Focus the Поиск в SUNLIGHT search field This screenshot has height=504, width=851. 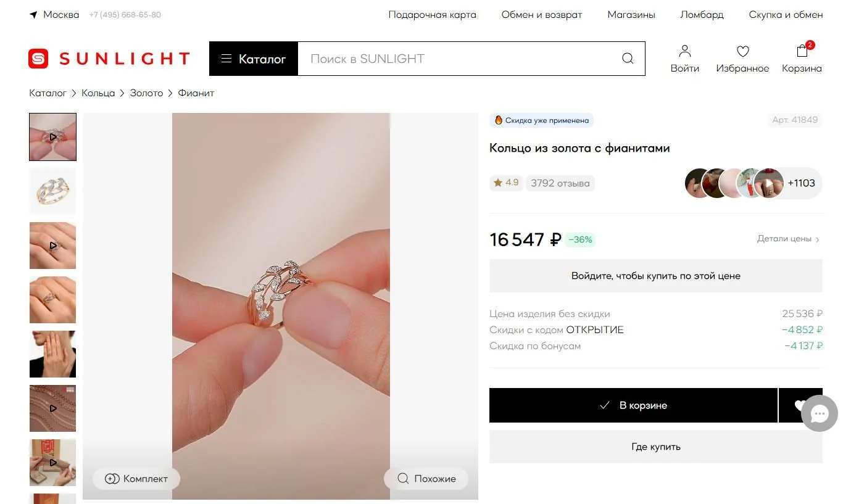[460, 59]
